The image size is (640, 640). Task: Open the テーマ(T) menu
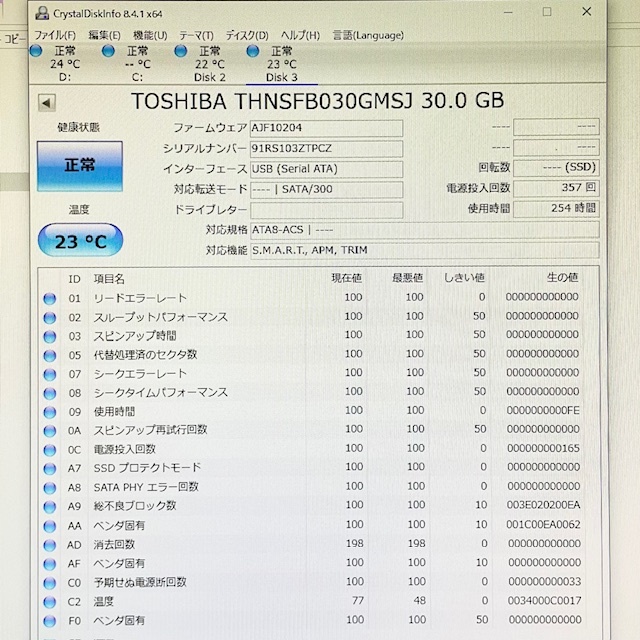click(196, 36)
